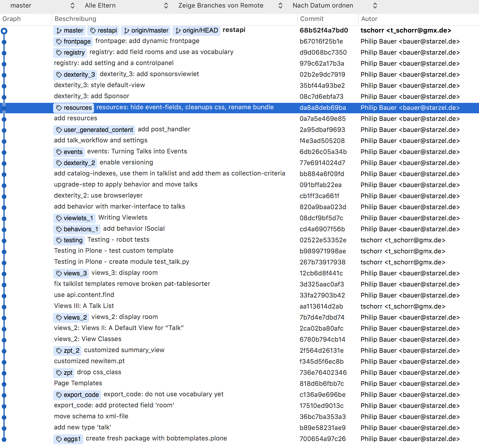Screen dimensions: 479x448
Task: Click the behaviors_1 tag label
Action: click(x=77, y=229)
